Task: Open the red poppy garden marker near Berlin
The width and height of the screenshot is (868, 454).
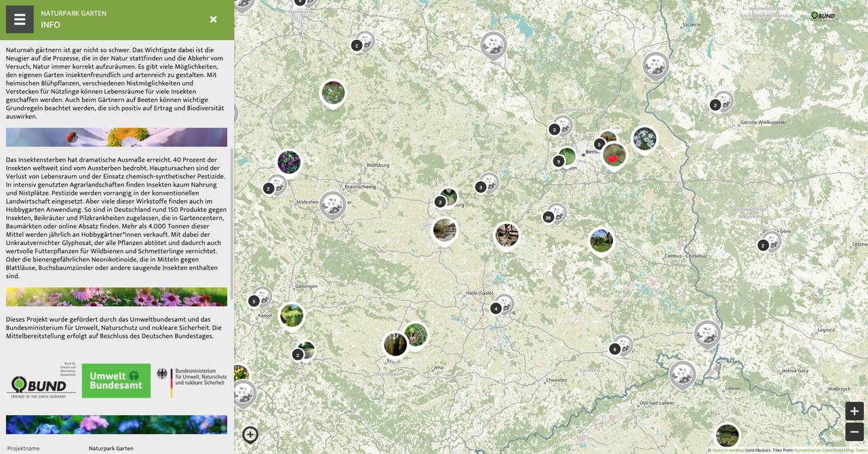Action: [x=614, y=154]
